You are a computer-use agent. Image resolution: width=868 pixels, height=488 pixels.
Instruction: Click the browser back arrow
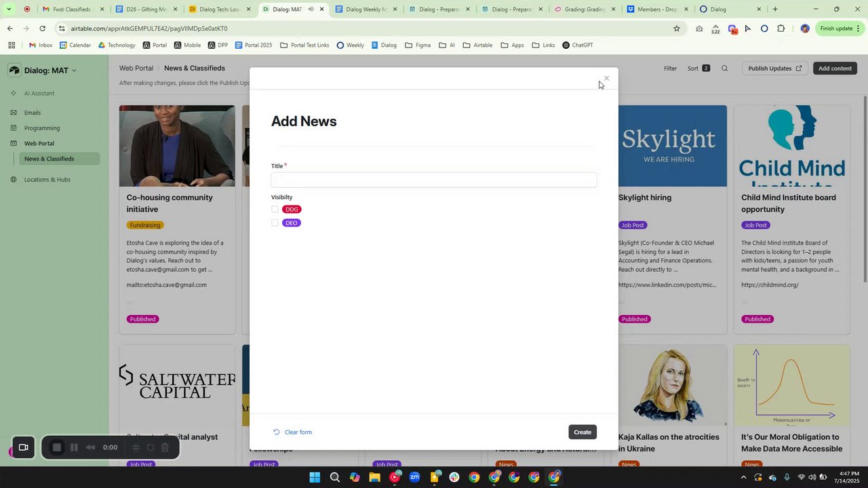10,28
